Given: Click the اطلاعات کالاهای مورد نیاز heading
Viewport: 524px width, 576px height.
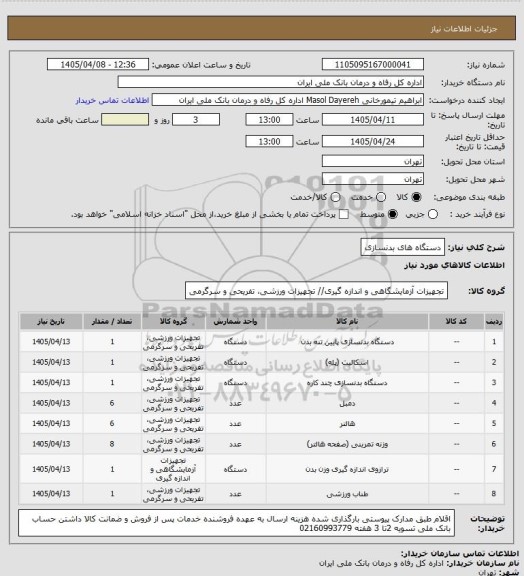Looking at the screenshot, I should point(455,266).
